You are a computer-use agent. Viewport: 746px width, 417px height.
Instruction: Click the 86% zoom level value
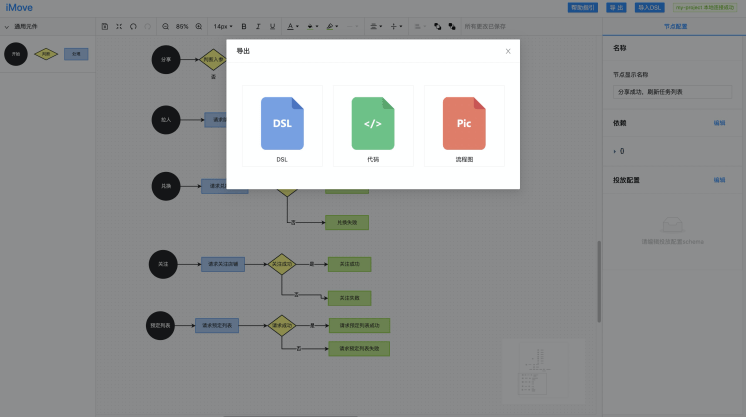tap(182, 27)
